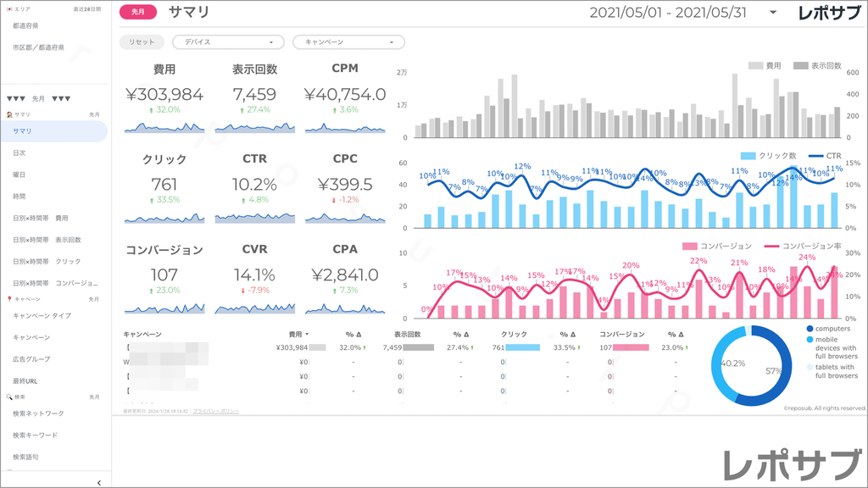The image size is (868, 488).
Task: Expand the date range picker arrow
Action: (773, 13)
